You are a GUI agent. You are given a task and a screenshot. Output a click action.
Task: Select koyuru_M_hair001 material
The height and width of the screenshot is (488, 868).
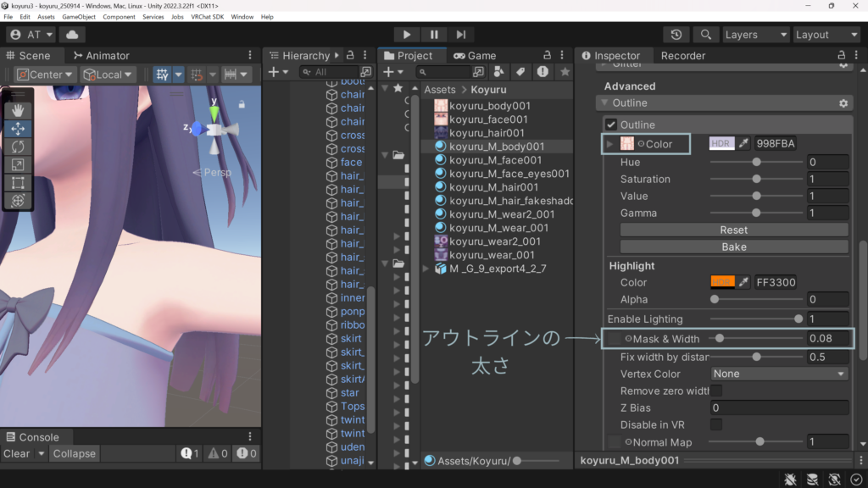494,187
